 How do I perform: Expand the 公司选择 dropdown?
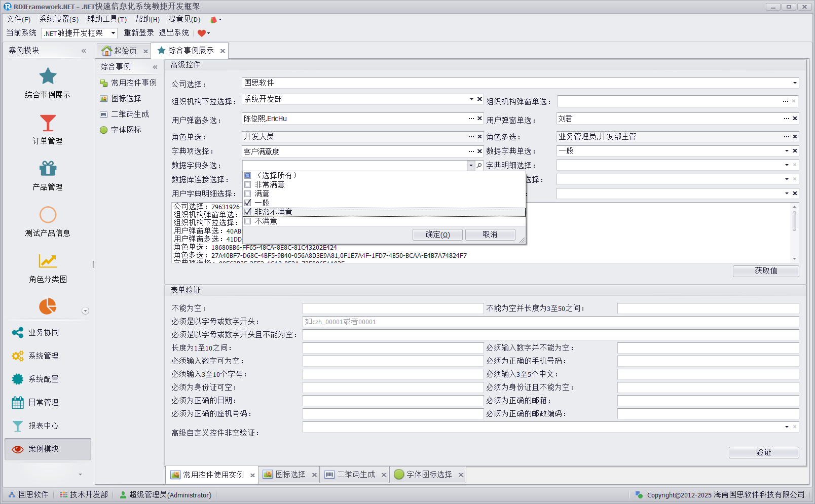click(794, 83)
